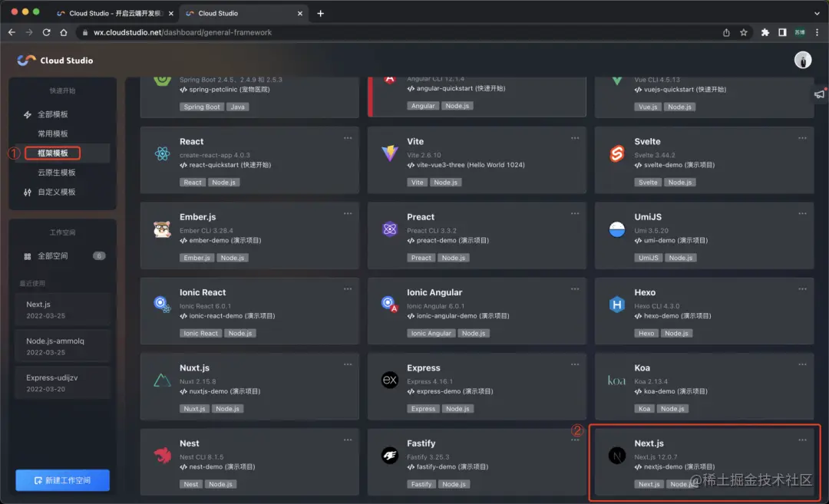Select 云原生模板 in the sidebar
829x504 pixels.
tap(56, 173)
